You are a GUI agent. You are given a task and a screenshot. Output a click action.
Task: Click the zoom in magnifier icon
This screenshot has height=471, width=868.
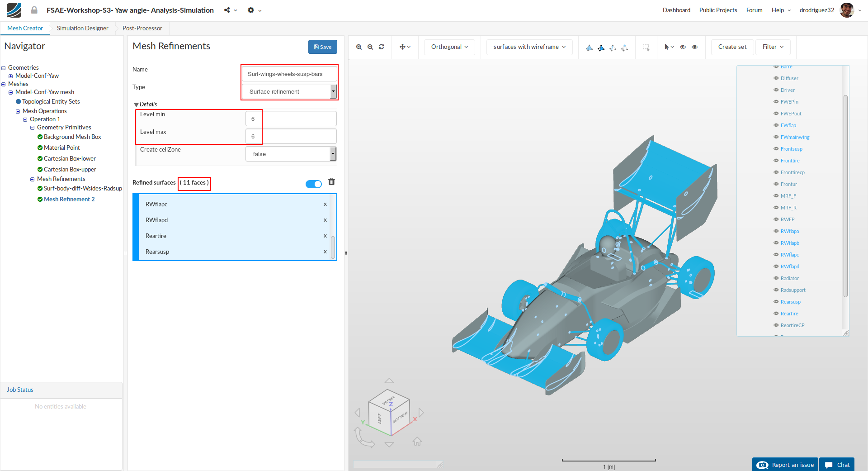tap(359, 47)
